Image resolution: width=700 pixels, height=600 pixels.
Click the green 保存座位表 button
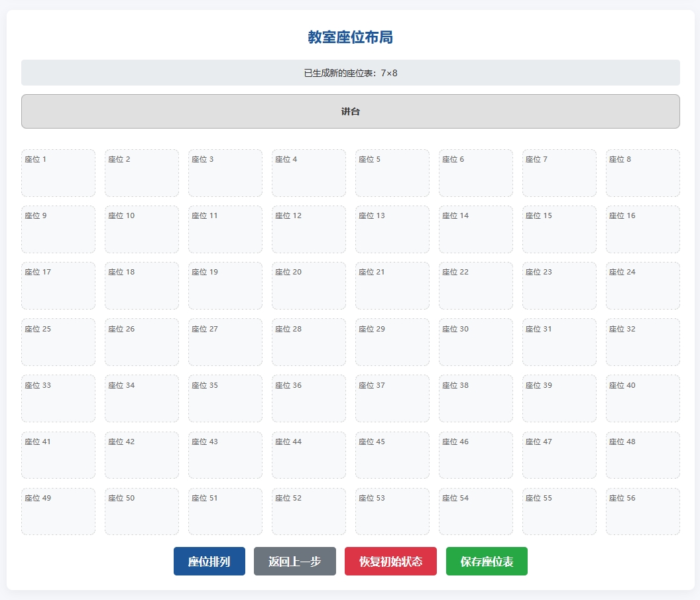tap(487, 561)
